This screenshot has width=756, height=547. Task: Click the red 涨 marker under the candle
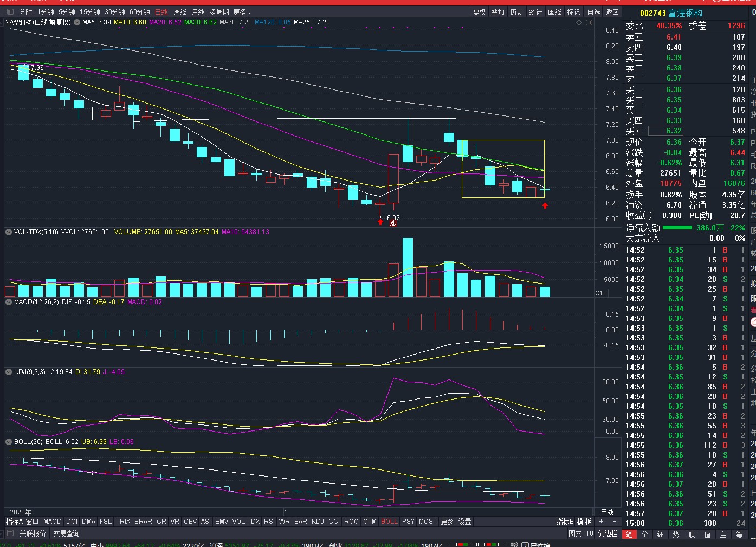[x=393, y=223]
